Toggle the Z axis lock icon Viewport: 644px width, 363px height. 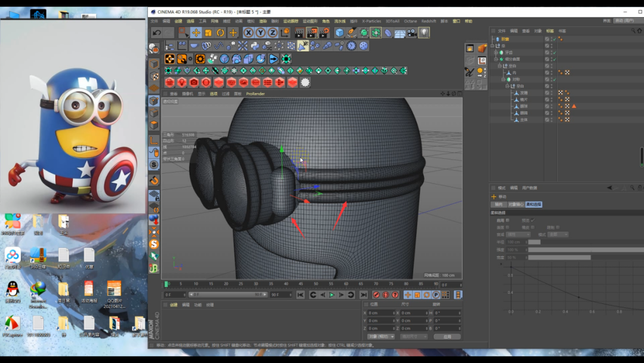pyautogui.click(x=273, y=33)
